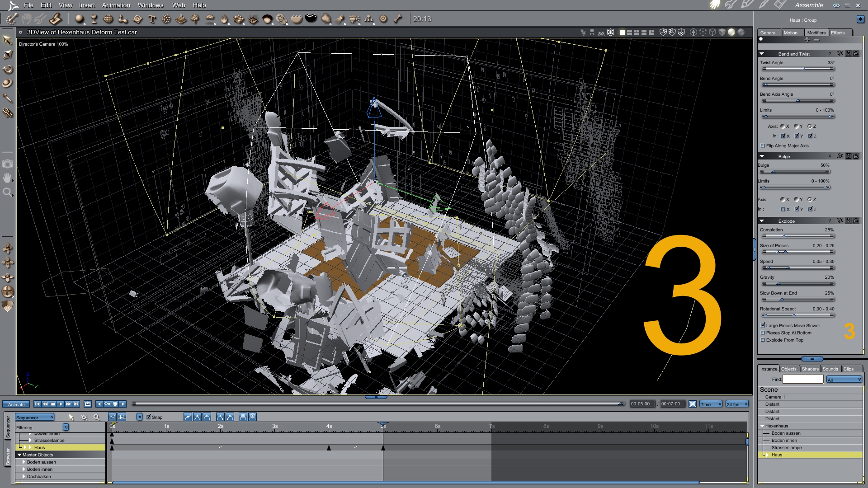Switch to the Effects tab
The height and width of the screenshot is (488, 868).
[x=838, y=33]
